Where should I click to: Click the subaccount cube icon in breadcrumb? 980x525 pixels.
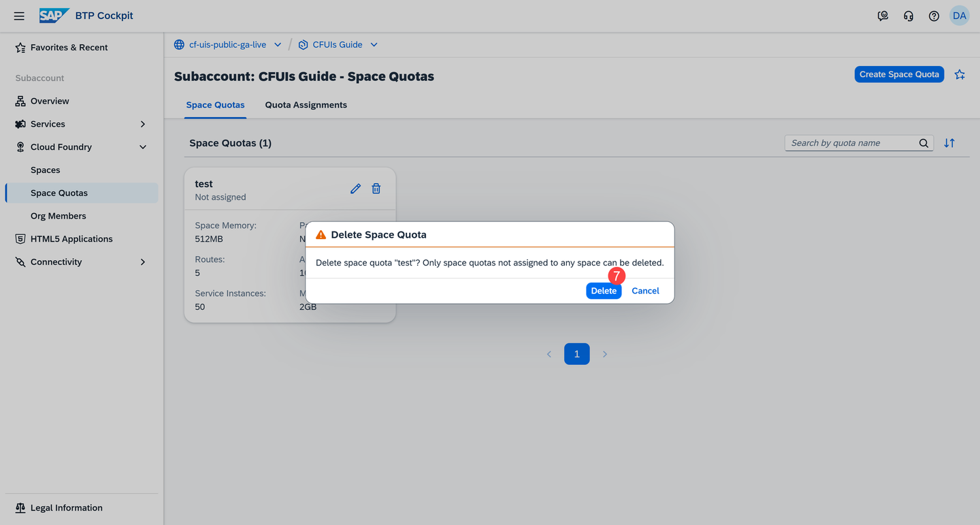click(x=304, y=45)
